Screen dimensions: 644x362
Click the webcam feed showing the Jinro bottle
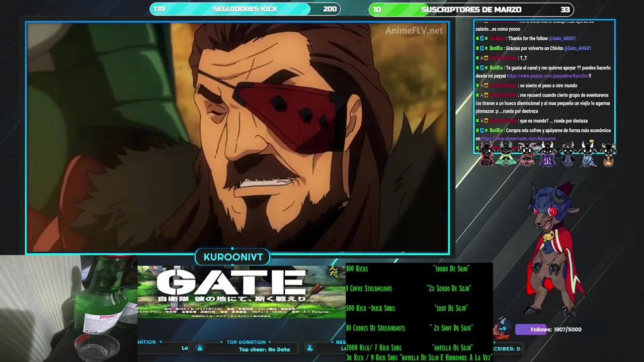68,308
